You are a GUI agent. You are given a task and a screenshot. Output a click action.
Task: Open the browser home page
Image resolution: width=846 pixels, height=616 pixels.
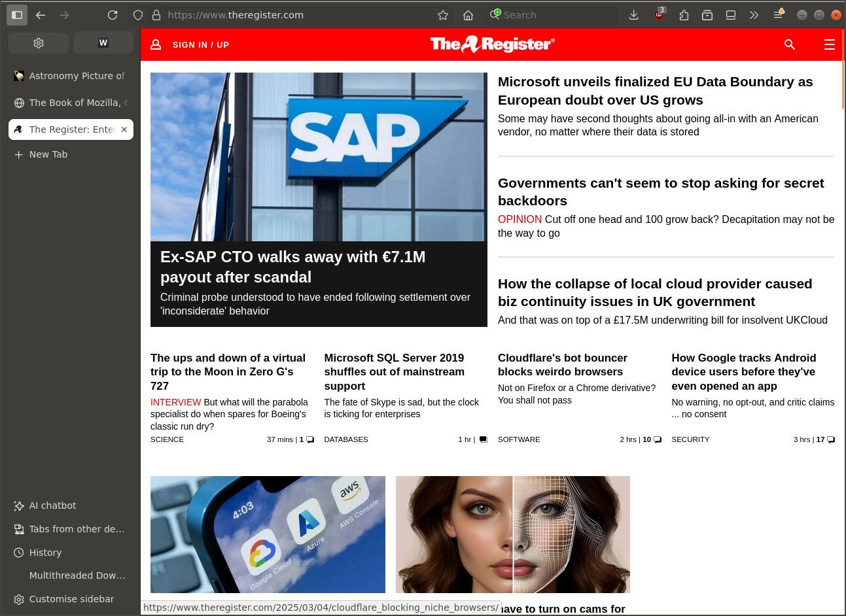tap(468, 14)
